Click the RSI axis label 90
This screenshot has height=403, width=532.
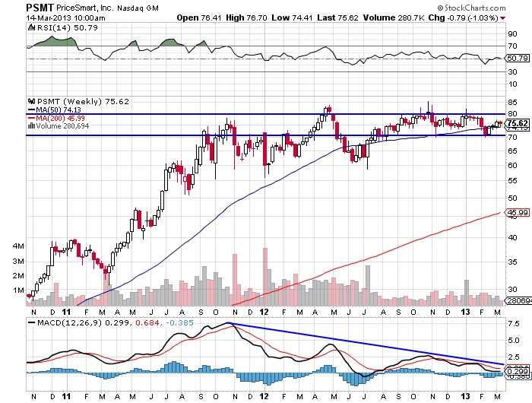click(x=513, y=34)
